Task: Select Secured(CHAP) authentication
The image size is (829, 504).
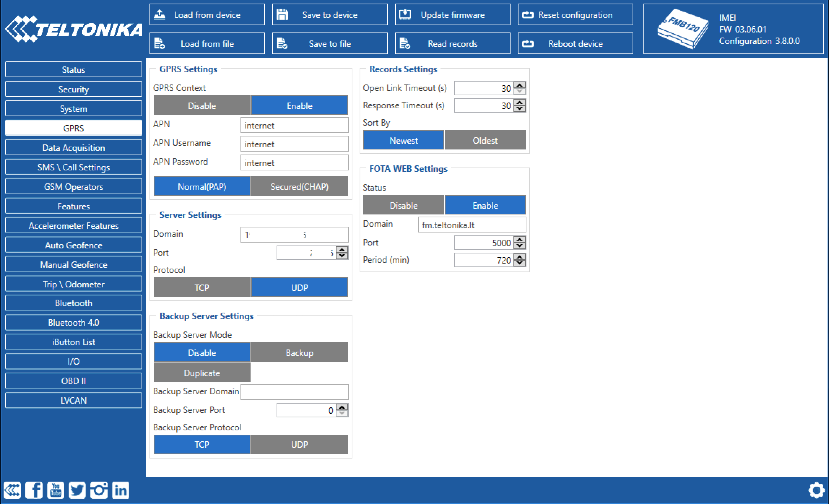Action: click(x=299, y=187)
